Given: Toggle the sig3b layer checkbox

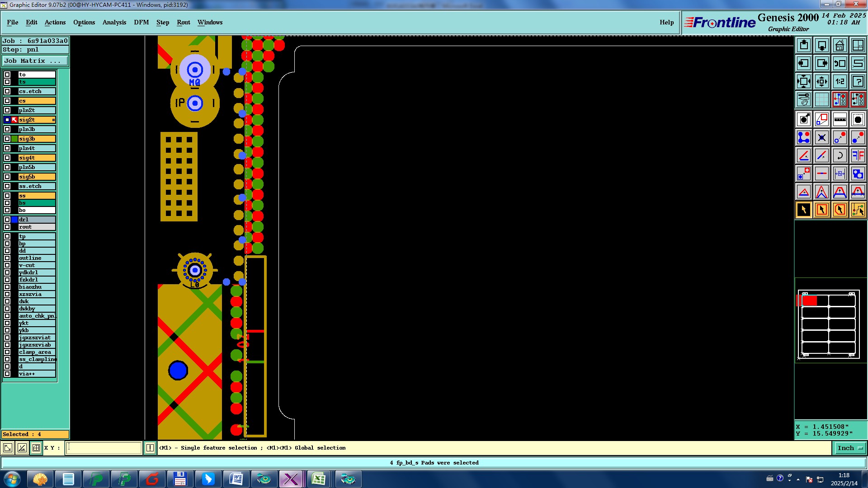Looking at the screenshot, I should [7, 139].
